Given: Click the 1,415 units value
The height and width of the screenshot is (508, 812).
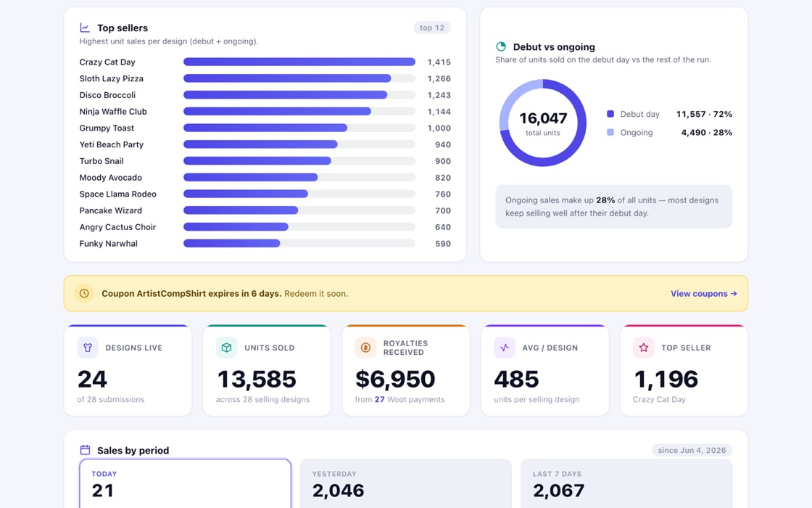Looking at the screenshot, I should coord(439,62).
